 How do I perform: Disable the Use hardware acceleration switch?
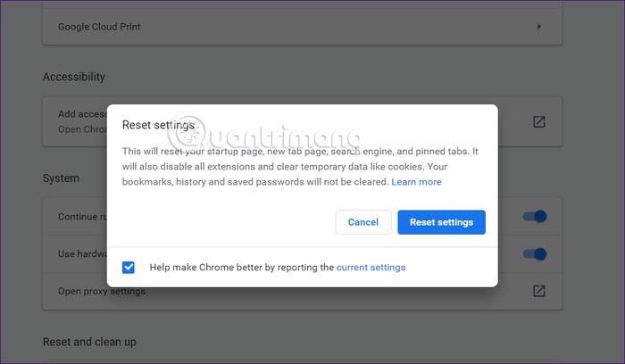(535, 254)
